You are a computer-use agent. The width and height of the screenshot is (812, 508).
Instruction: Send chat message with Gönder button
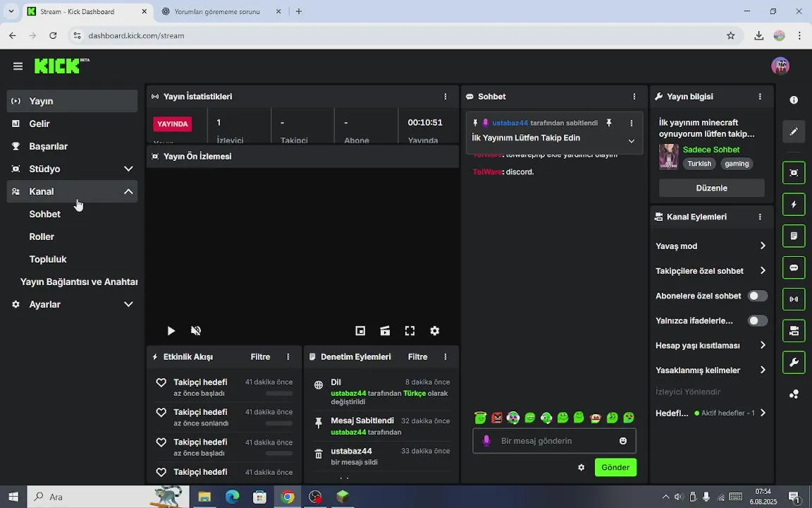tap(615, 467)
